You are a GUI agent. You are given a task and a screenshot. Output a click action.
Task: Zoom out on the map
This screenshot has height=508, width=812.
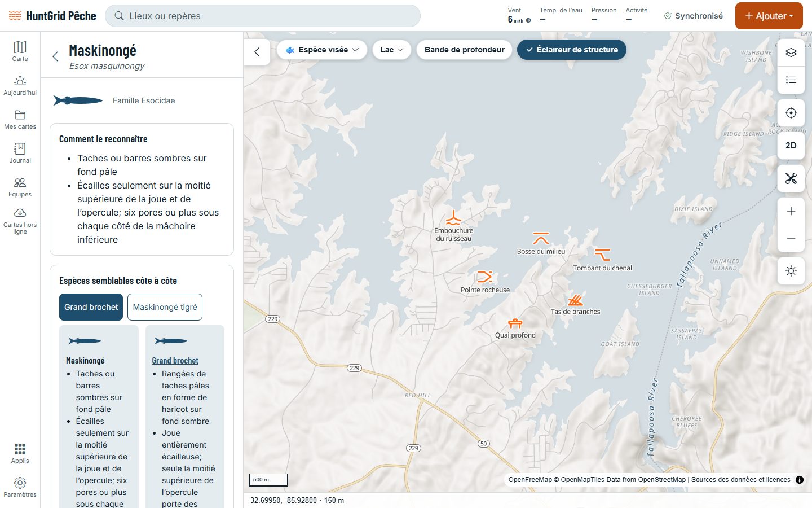pos(791,238)
